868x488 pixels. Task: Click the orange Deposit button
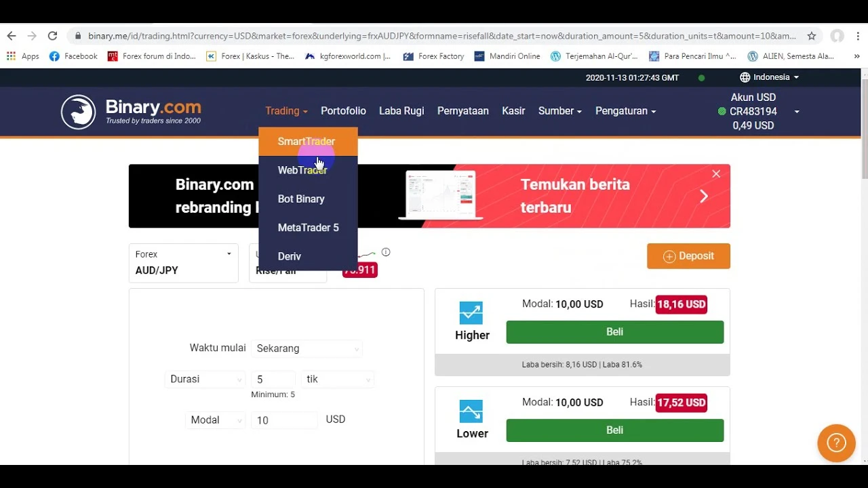(x=688, y=256)
